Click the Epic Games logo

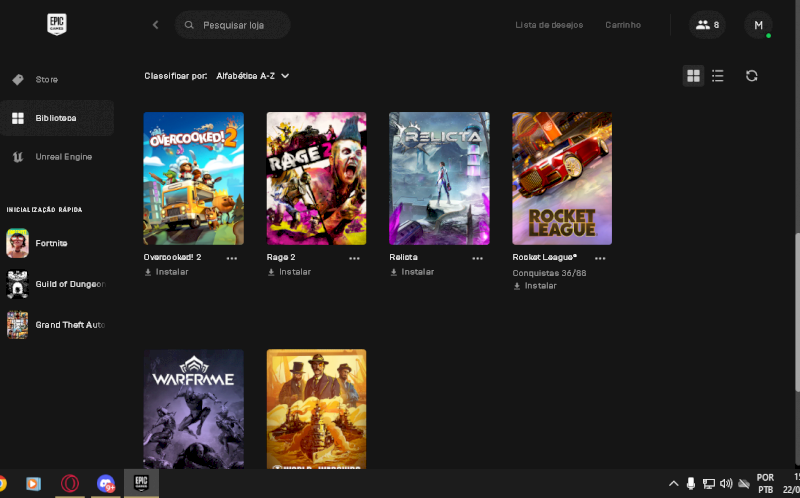tap(57, 25)
